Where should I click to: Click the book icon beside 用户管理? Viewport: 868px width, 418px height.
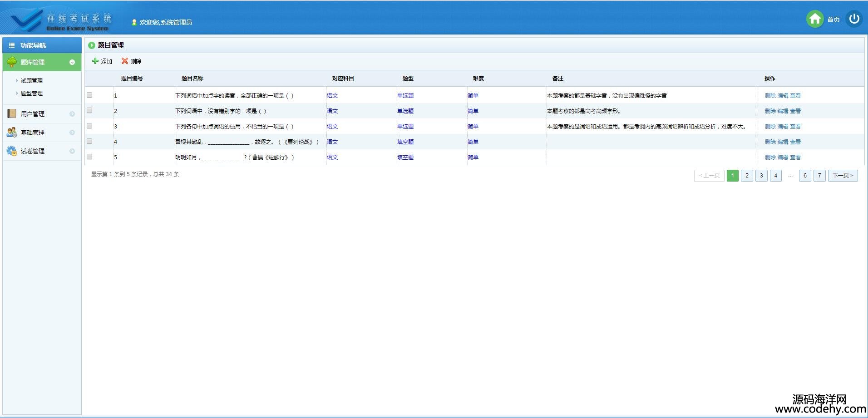click(12, 113)
